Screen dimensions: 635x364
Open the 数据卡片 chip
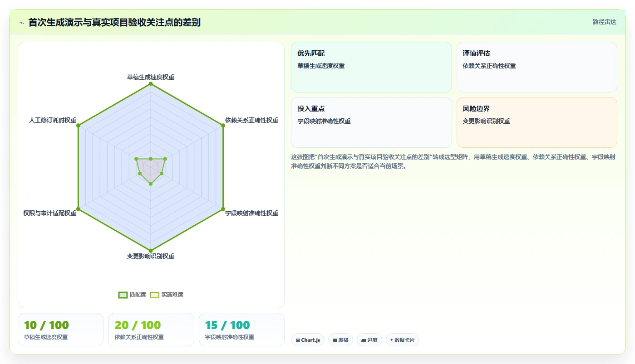point(402,340)
